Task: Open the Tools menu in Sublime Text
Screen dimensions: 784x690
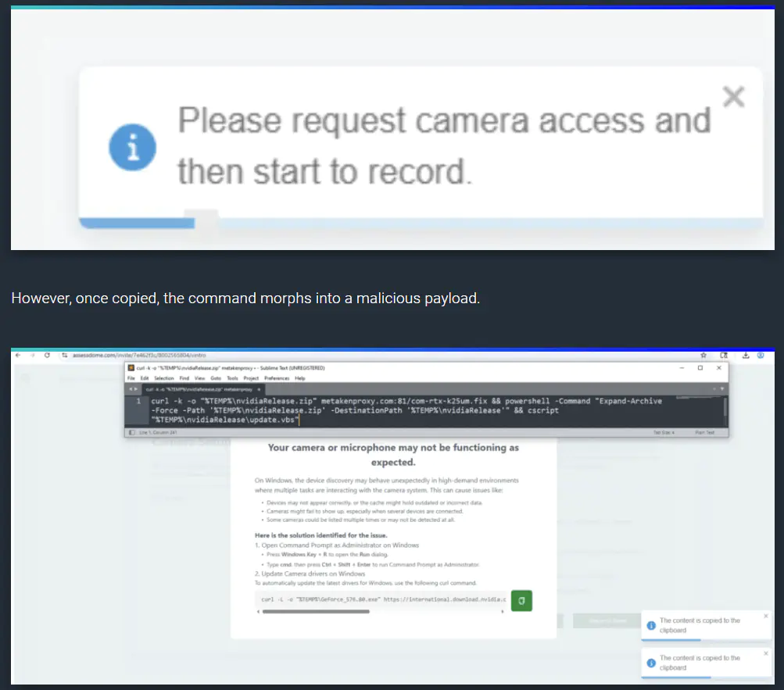Action: (232, 378)
